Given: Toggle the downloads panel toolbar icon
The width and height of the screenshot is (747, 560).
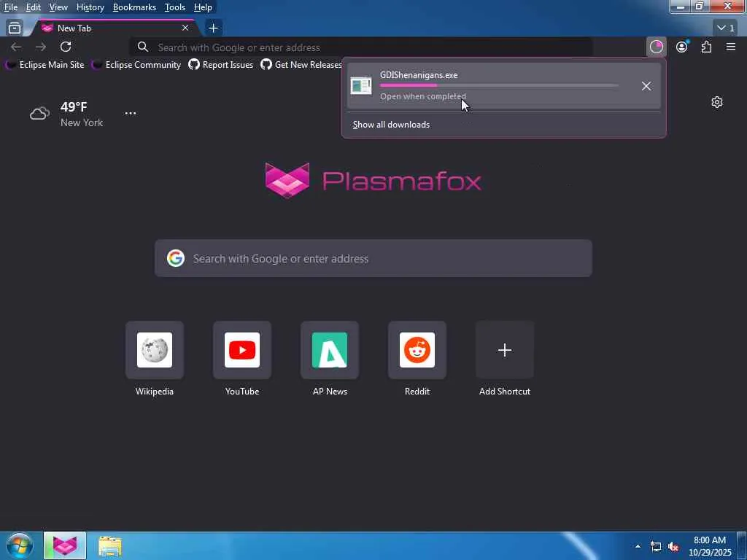Looking at the screenshot, I should [657, 47].
